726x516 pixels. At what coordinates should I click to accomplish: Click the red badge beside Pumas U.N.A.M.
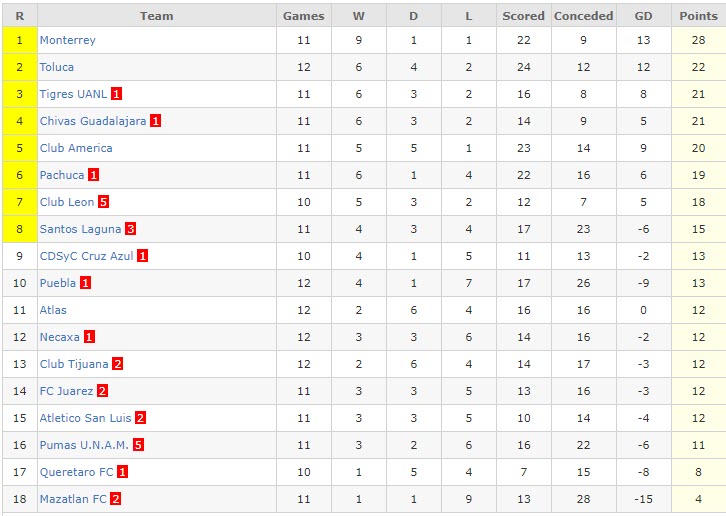point(139,445)
